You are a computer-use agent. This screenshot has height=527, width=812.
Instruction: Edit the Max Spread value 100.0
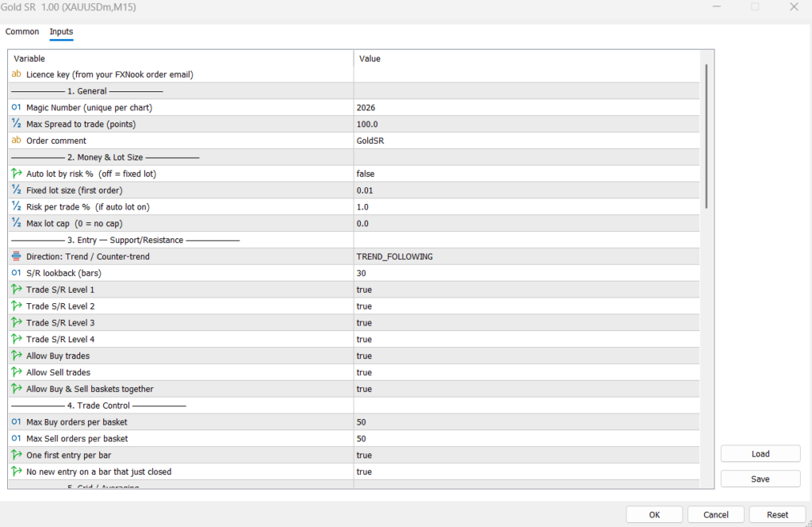pos(527,124)
